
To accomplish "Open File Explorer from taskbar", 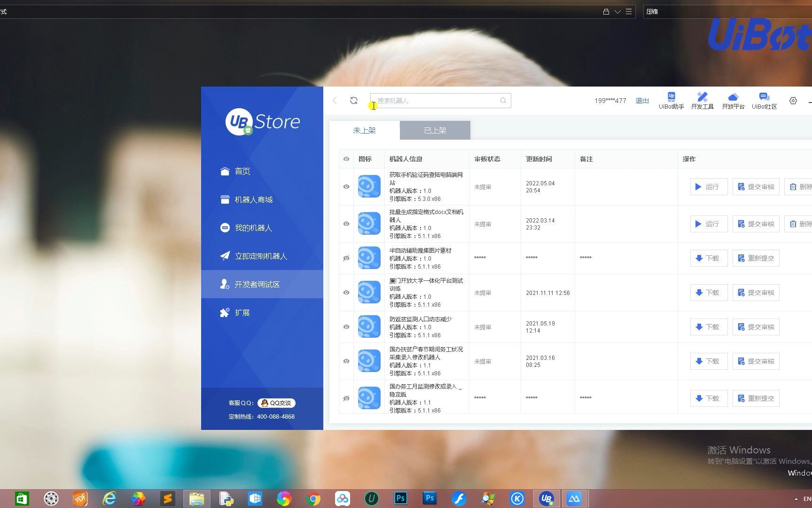I will tap(196, 499).
